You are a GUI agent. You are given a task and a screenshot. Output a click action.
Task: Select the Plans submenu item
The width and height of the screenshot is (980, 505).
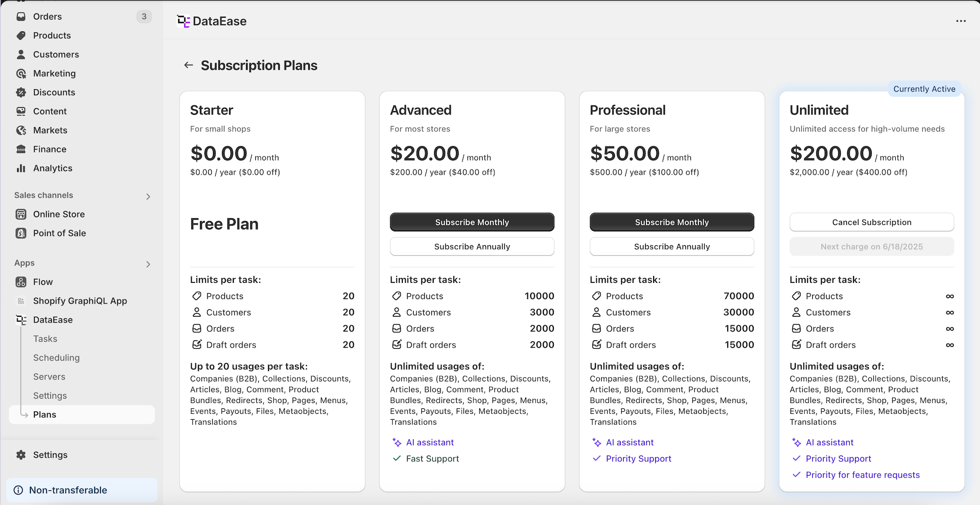pyautogui.click(x=82, y=415)
